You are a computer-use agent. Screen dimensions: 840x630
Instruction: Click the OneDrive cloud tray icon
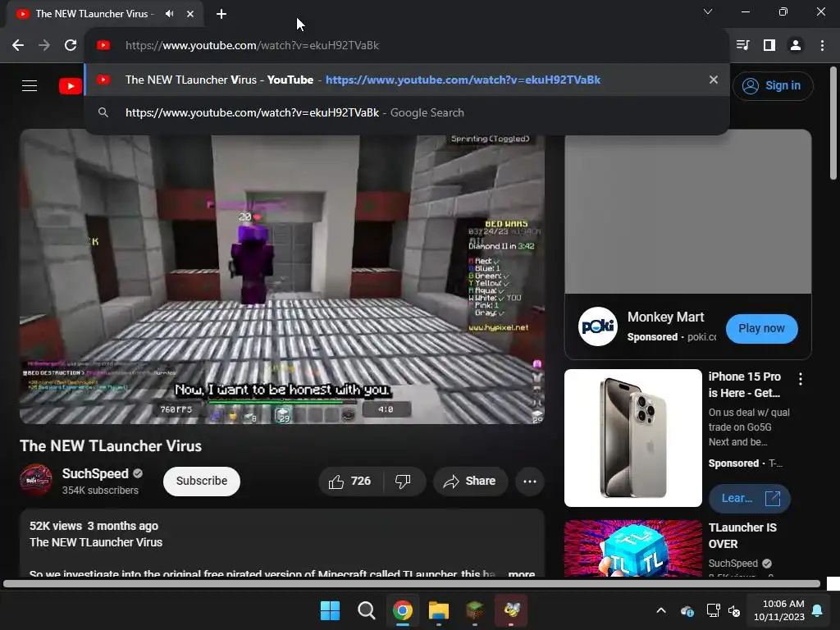point(687,610)
